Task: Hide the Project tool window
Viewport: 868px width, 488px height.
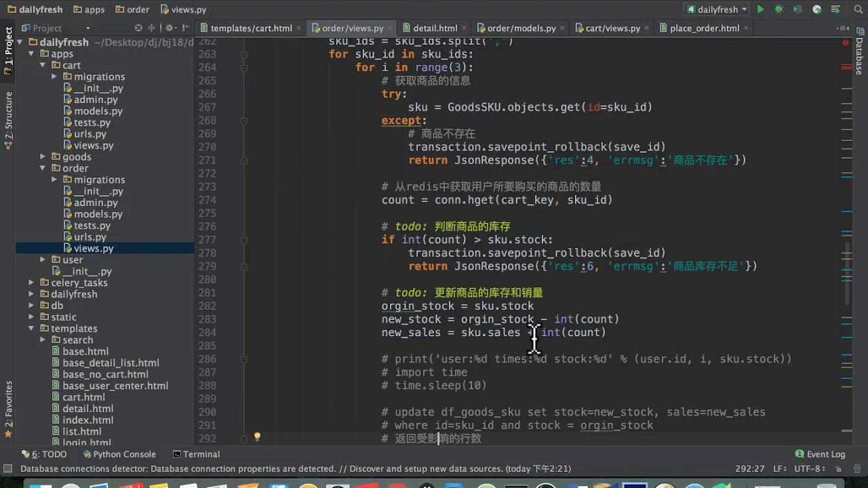Action: point(185,28)
